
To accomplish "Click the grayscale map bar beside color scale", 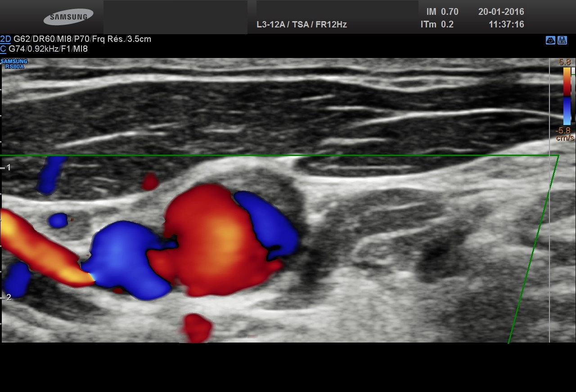I will (573, 96).
